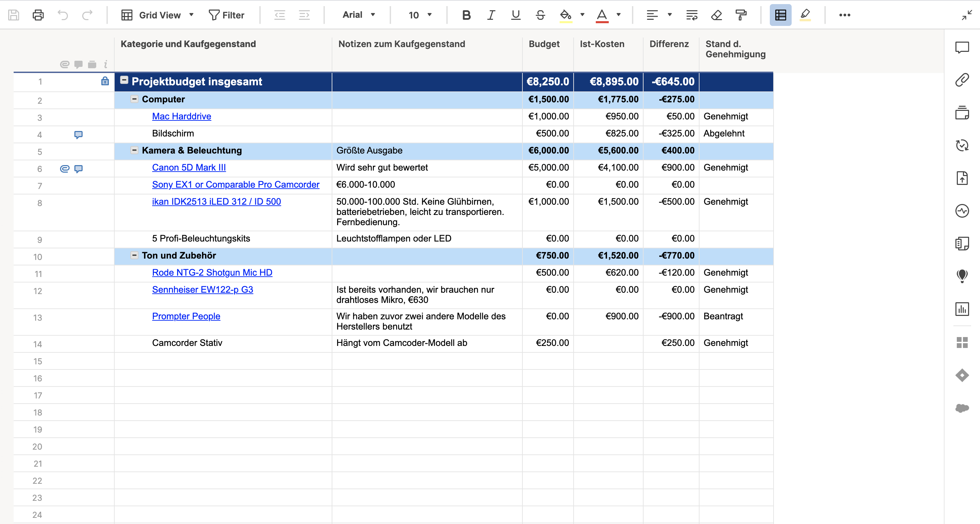Click the text alignment icon
Screen dimensions: 980x524
(652, 15)
